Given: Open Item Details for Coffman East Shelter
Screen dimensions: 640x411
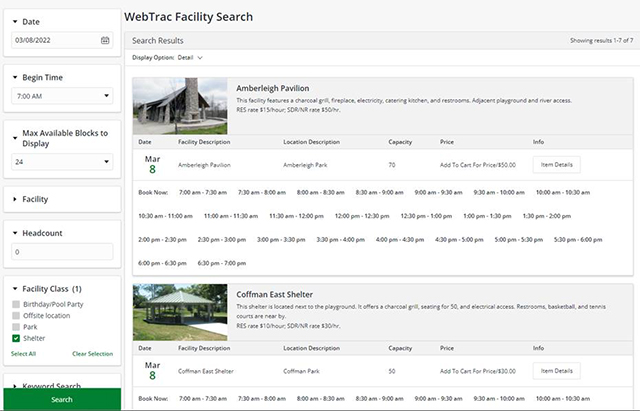Looking at the screenshot, I should (555, 370).
